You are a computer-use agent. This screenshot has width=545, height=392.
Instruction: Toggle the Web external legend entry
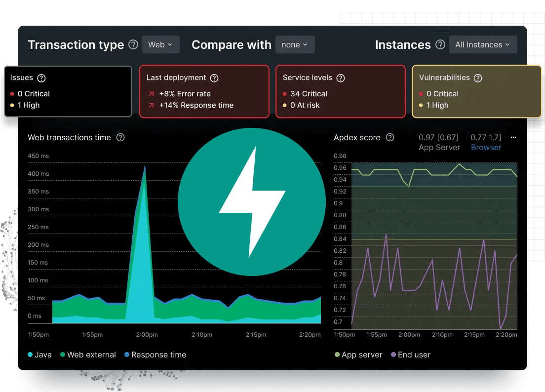tap(88, 354)
